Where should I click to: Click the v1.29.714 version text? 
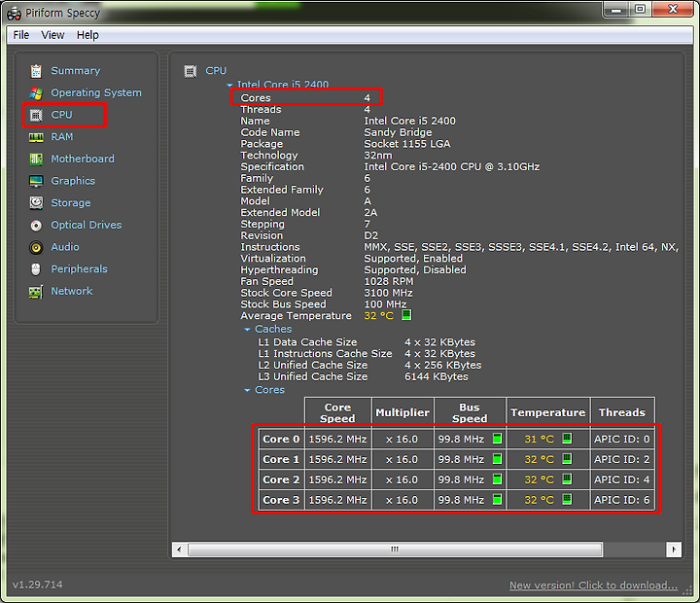click(38, 585)
